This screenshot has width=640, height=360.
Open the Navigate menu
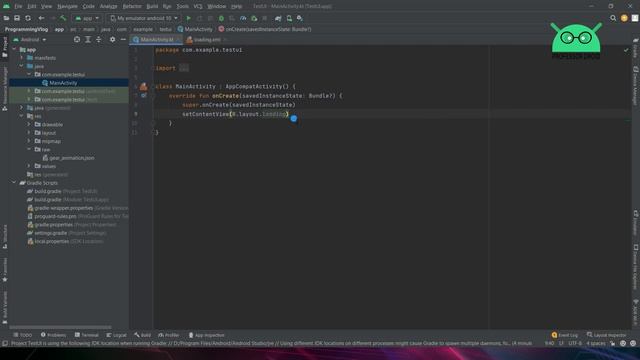click(67, 7)
